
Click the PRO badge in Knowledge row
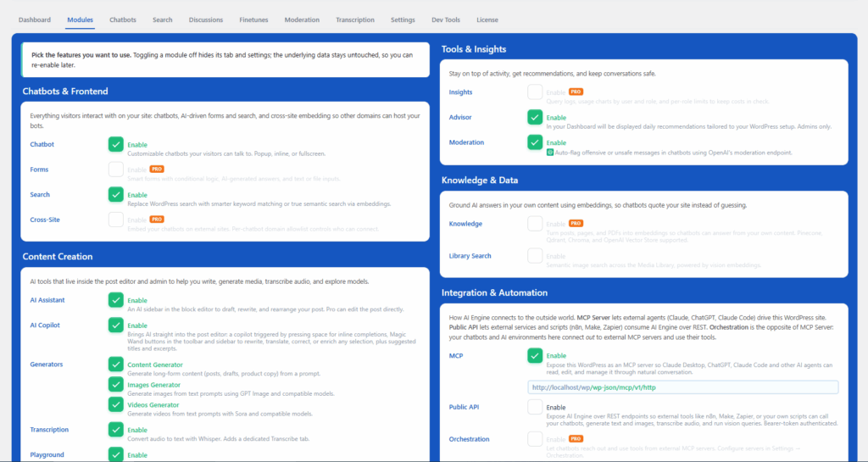tap(576, 224)
